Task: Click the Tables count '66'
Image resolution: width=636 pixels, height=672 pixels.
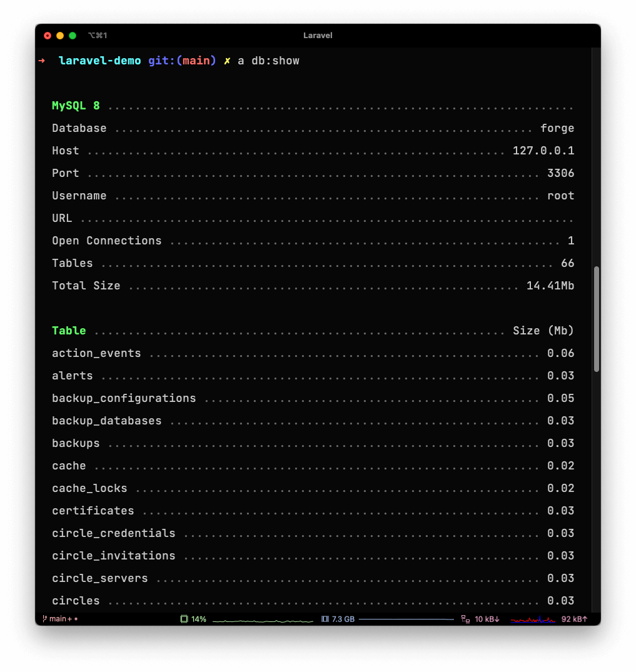Action: (x=567, y=263)
